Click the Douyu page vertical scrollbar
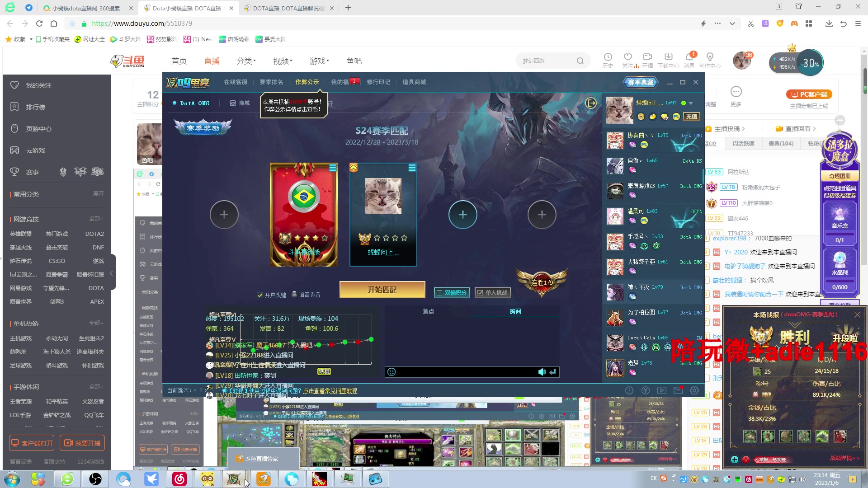 [865, 81]
